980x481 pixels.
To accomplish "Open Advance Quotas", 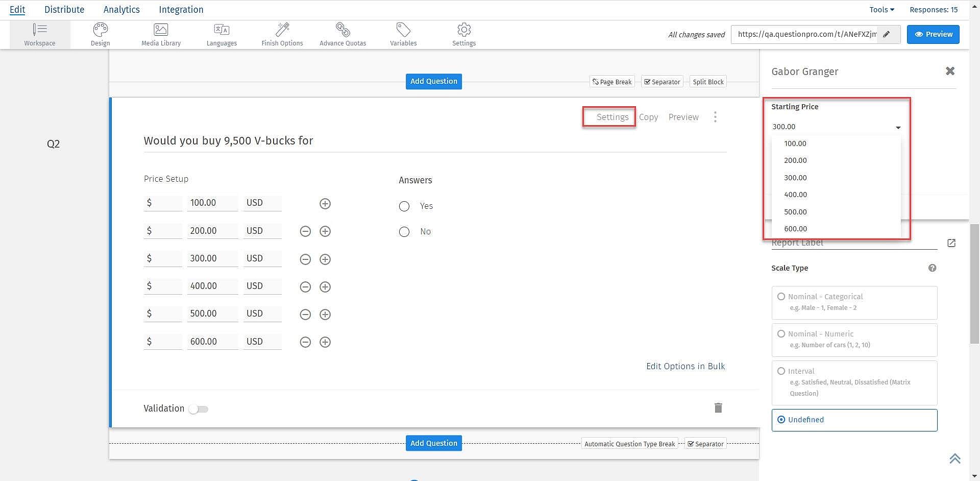I will tap(343, 35).
